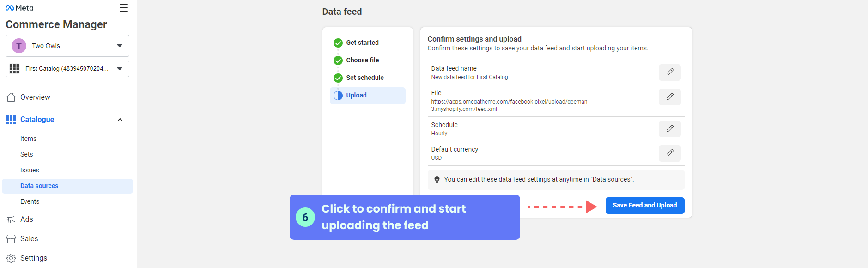This screenshot has width=868, height=268.
Task: Click Save Feed and Upload button
Action: point(645,206)
